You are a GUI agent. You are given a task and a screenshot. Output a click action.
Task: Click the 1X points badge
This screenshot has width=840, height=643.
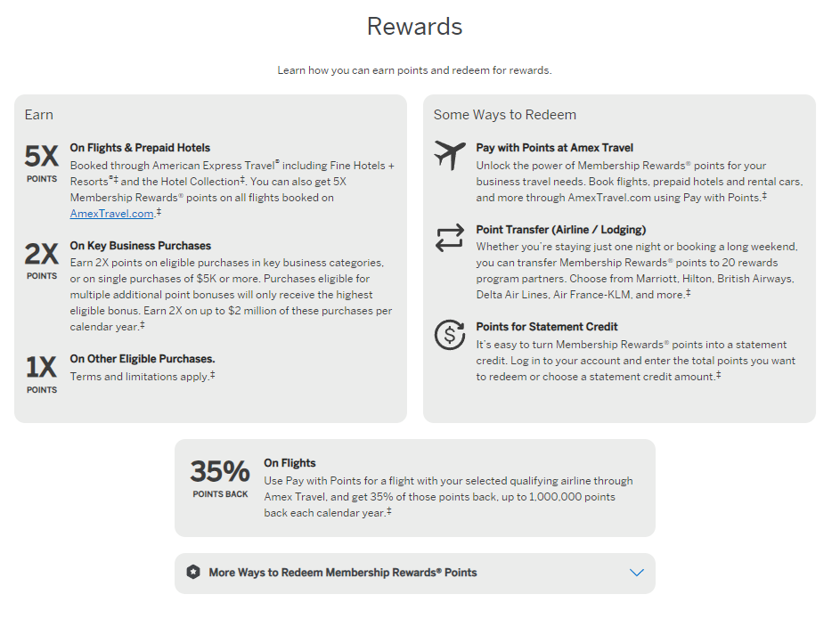[41, 372]
